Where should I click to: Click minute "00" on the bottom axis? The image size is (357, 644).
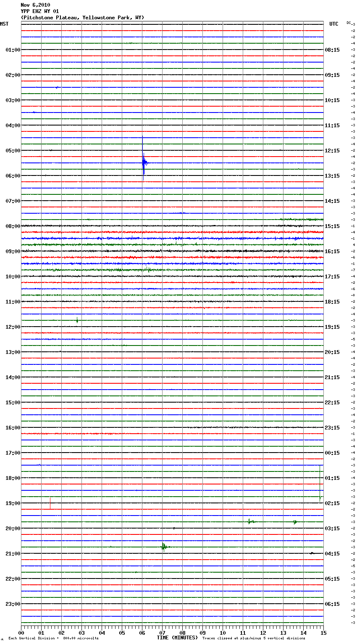(21, 633)
